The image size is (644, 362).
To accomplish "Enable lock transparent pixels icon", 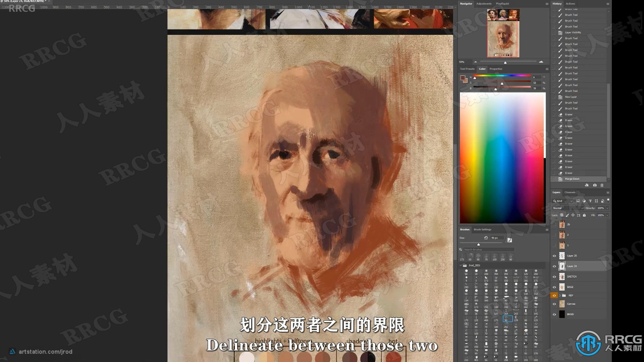I will click(x=562, y=215).
